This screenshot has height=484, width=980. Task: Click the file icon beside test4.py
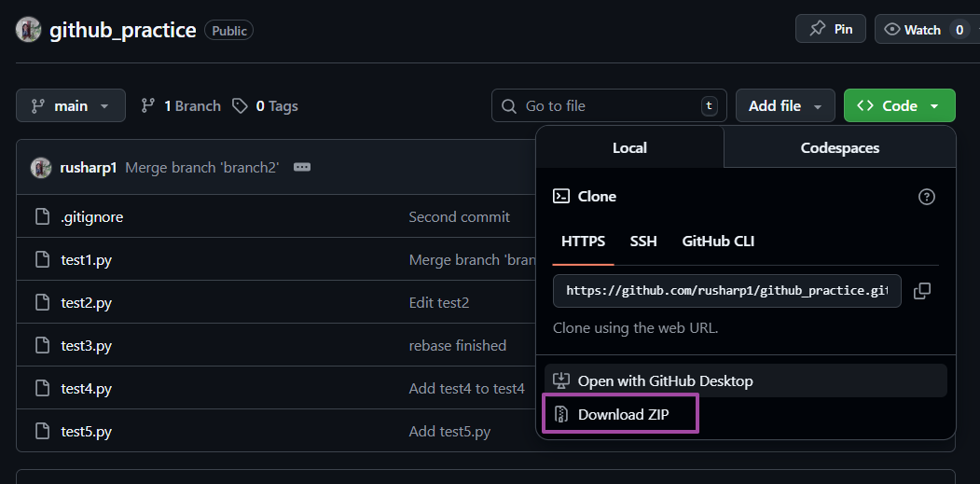(x=42, y=389)
